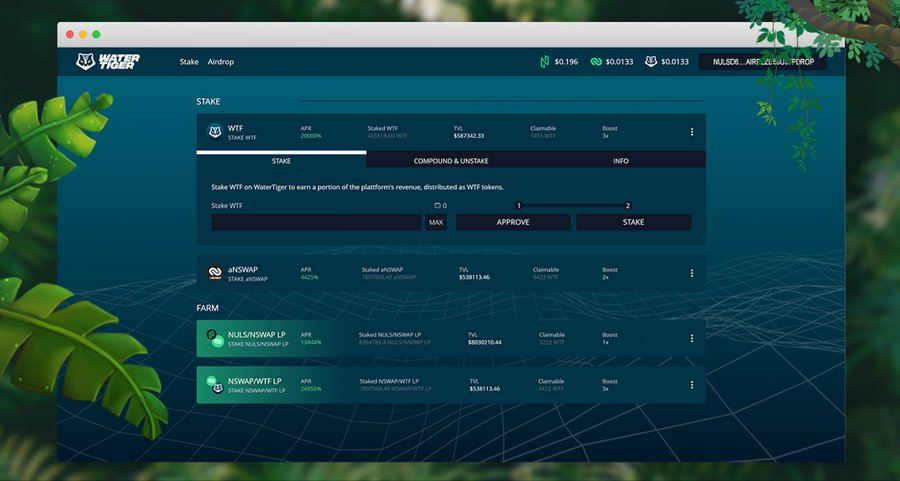Viewport: 900px width, 481px height.
Task: Click the first $0.0133 NSWAP price
Action: pyautogui.click(x=619, y=61)
